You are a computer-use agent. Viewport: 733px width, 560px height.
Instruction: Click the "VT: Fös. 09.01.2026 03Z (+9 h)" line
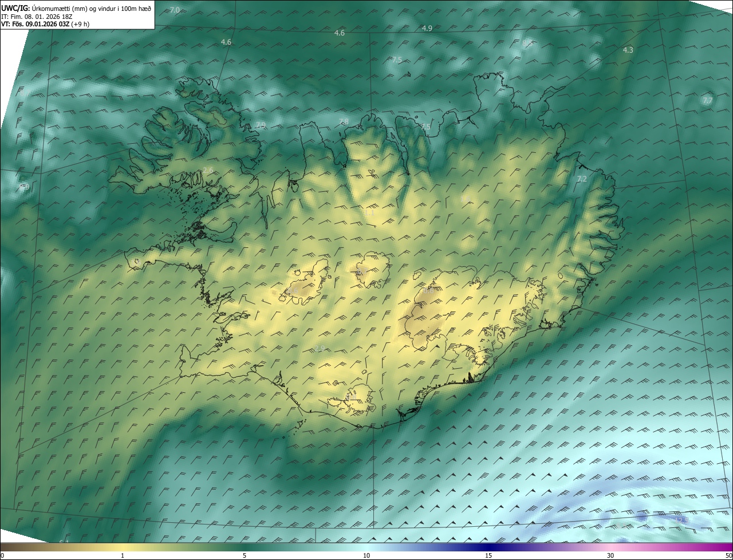click(x=45, y=24)
